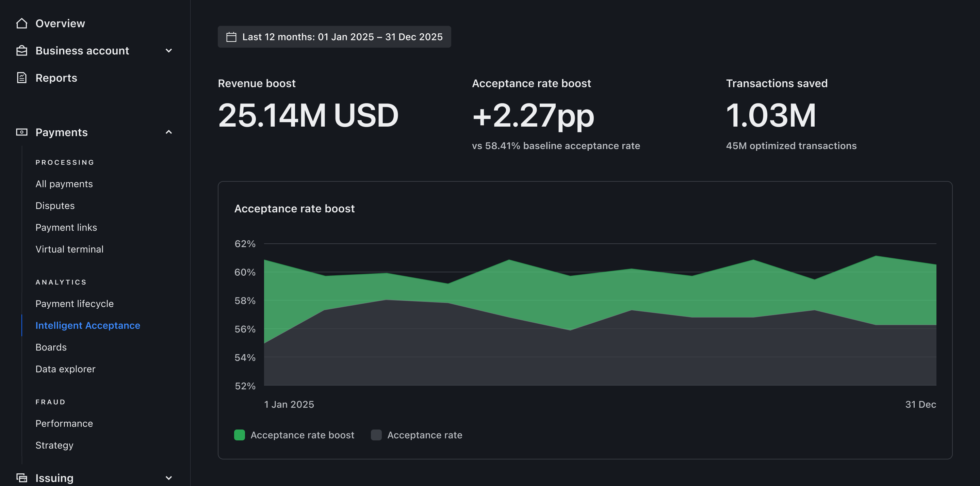Open Data explorer
Image resolution: width=980 pixels, height=486 pixels.
click(x=65, y=369)
